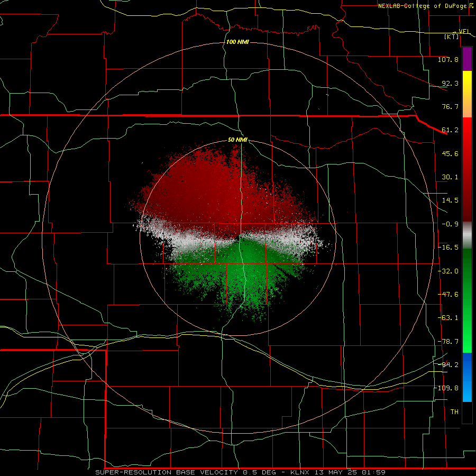Click the TH label on the scale
The image size is (476, 476).
coord(454,412)
